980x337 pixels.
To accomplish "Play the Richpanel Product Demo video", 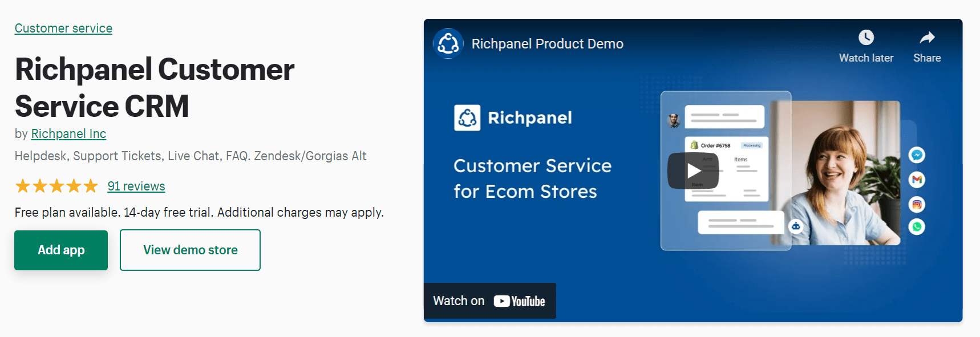I will tap(693, 170).
